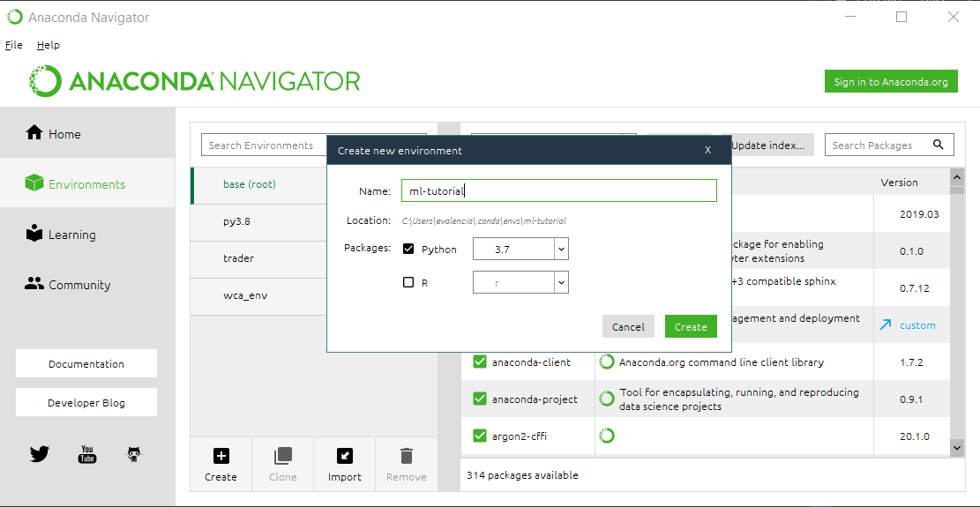Click the Environments cube icon

click(34, 183)
